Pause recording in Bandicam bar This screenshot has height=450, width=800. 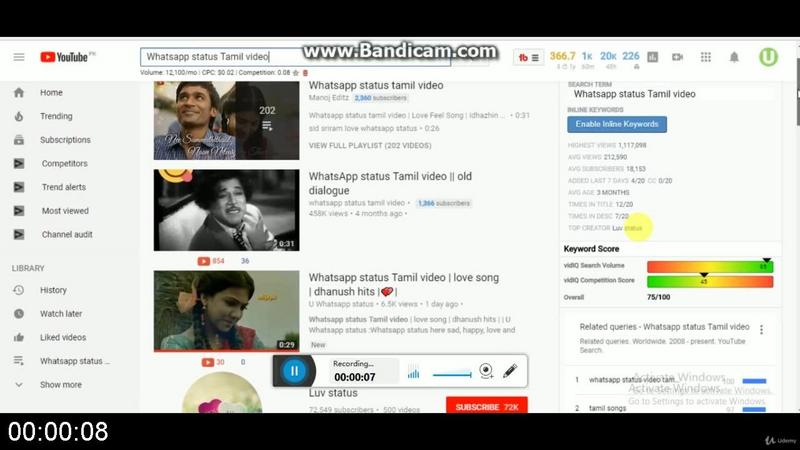(x=294, y=371)
